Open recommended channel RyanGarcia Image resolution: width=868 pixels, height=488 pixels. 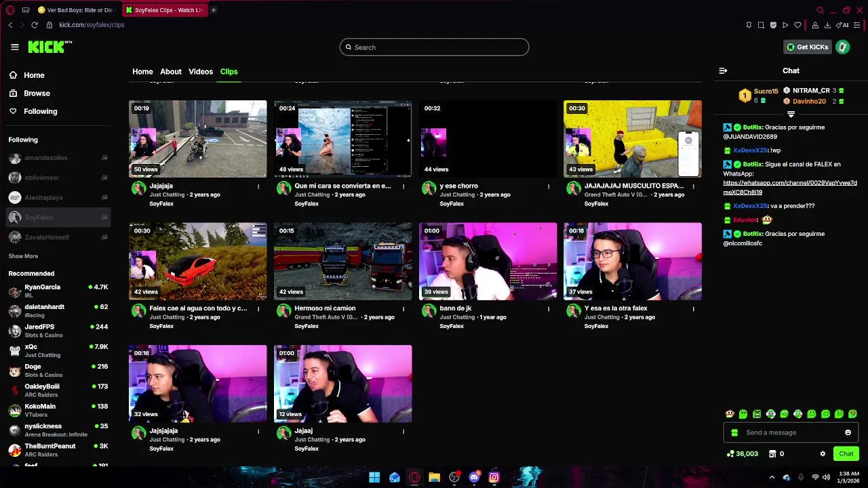[x=58, y=291]
